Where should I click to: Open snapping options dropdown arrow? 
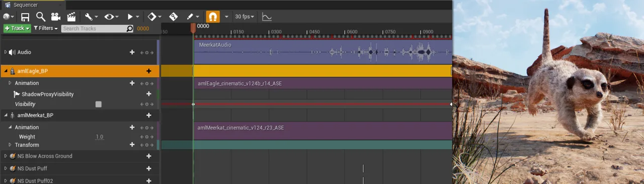[226, 17]
